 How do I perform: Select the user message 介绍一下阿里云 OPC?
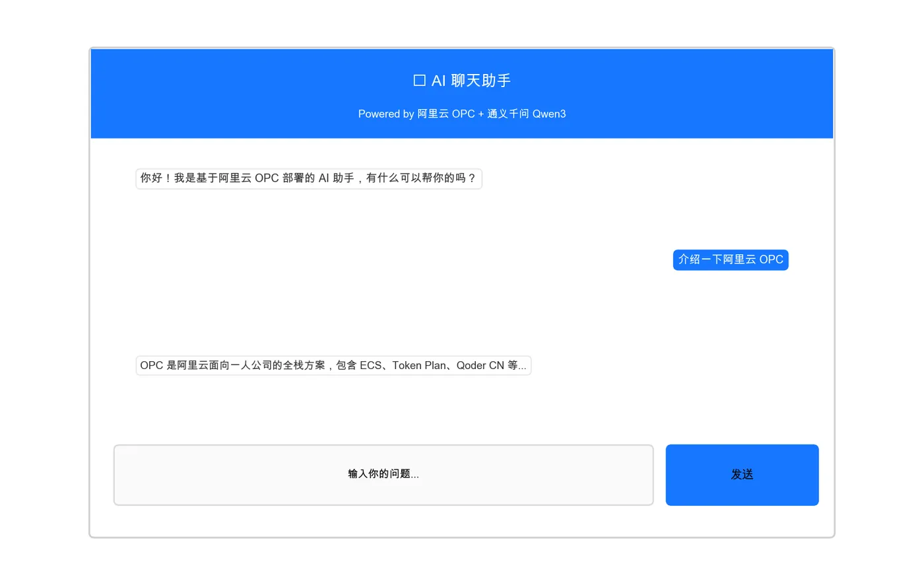click(x=731, y=259)
